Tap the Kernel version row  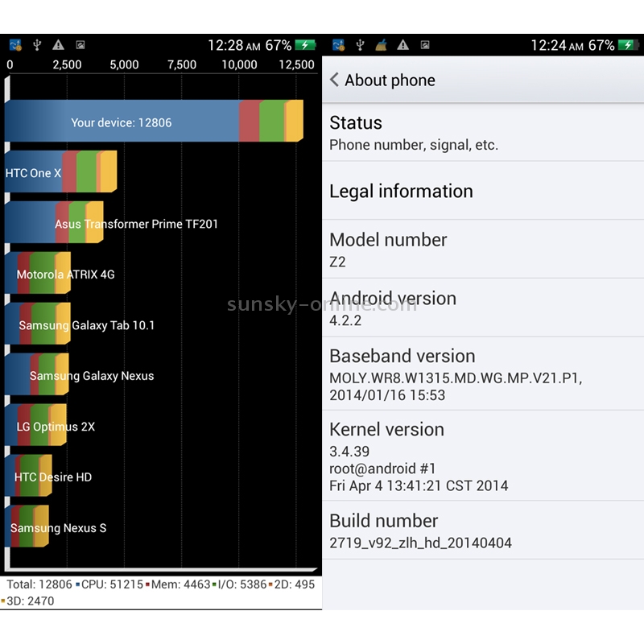[x=483, y=456]
